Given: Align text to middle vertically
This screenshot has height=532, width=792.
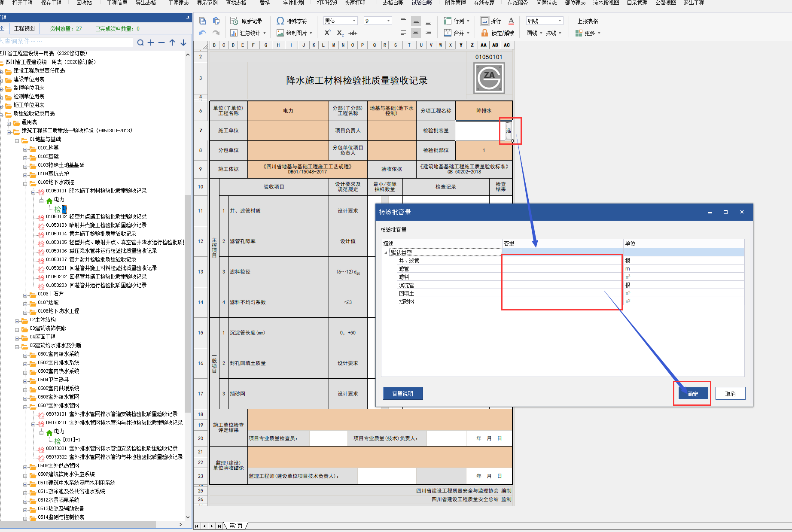Looking at the screenshot, I should click(416, 21).
